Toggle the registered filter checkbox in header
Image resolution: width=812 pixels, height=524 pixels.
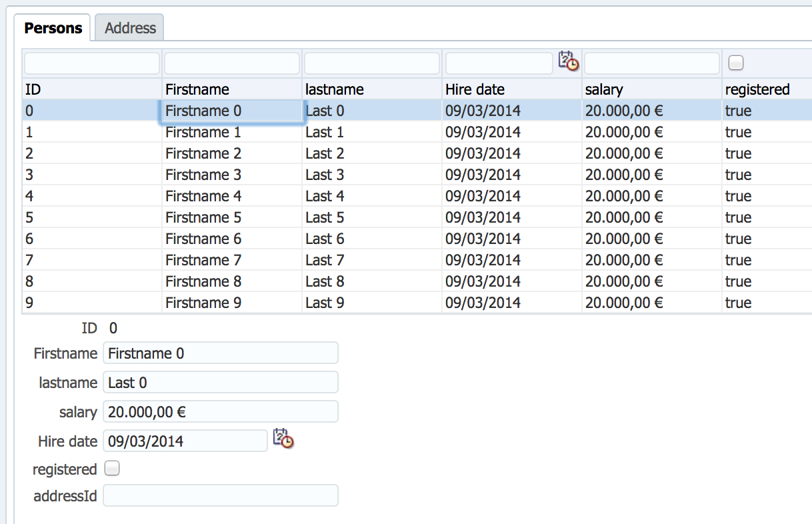tap(736, 63)
